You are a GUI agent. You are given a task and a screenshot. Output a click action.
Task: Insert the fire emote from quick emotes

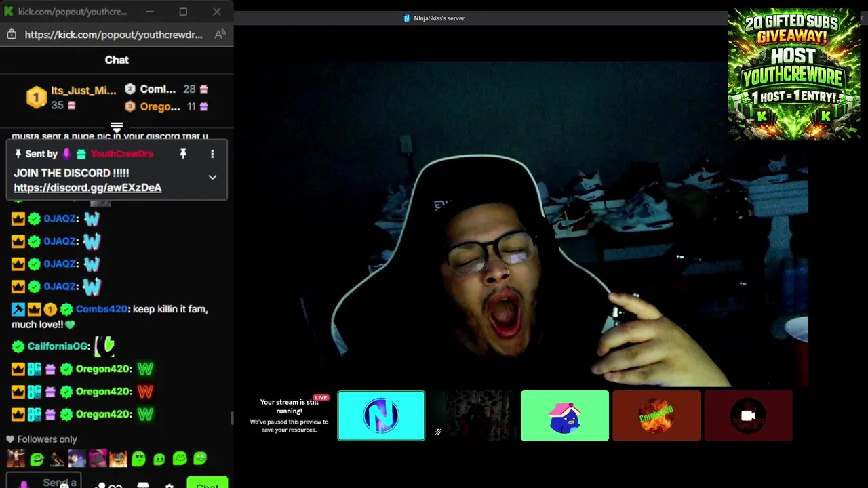pyautogui.click(x=118, y=459)
